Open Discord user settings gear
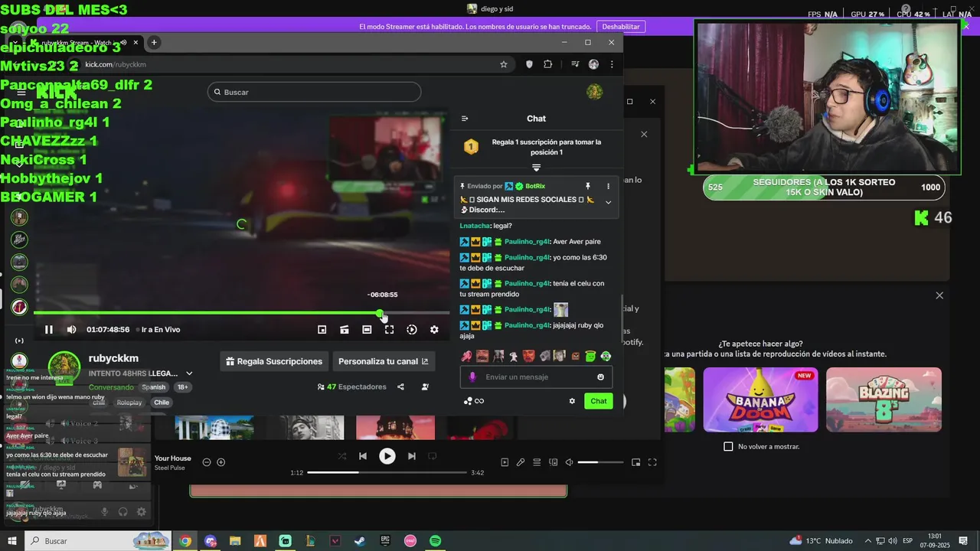This screenshot has width=980, height=551. (141, 511)
